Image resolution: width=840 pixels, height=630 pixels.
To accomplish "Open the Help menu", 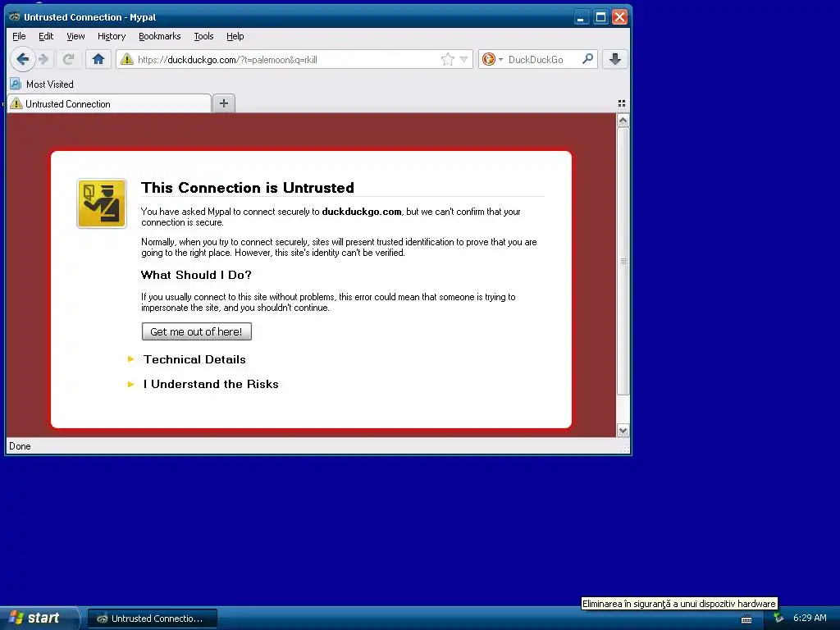I will (x=235, y=36).
